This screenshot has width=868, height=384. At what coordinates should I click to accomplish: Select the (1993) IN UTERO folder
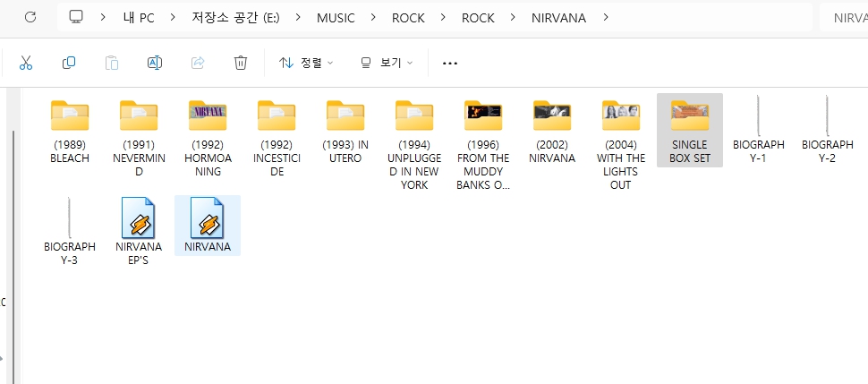click(x=345, y=132)
